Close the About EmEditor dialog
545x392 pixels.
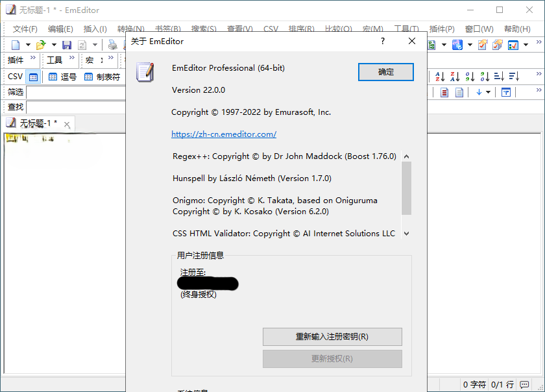[x=412, y=41]
